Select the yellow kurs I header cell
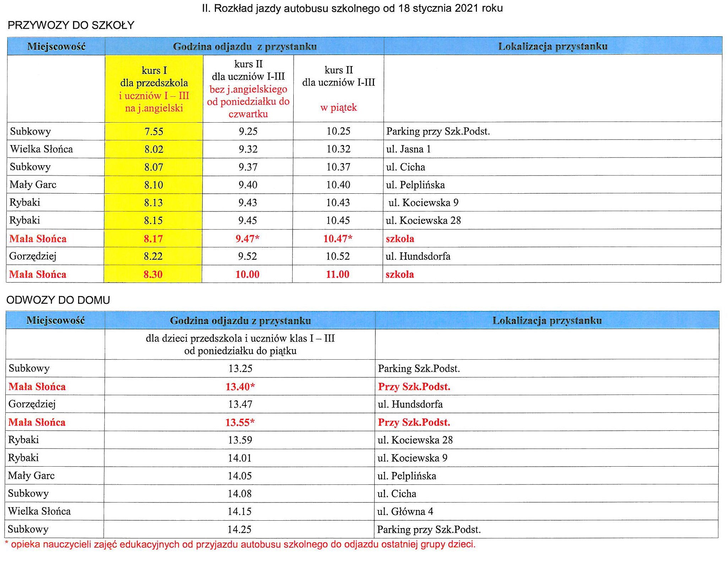Viewport: 728px width, 564px height. coord(154,89)
